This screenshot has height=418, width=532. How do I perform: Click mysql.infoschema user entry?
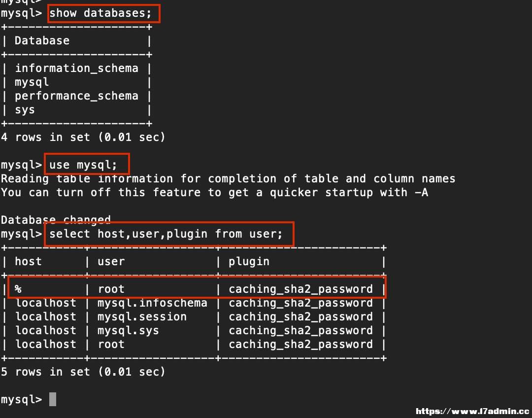coord(152,303)
